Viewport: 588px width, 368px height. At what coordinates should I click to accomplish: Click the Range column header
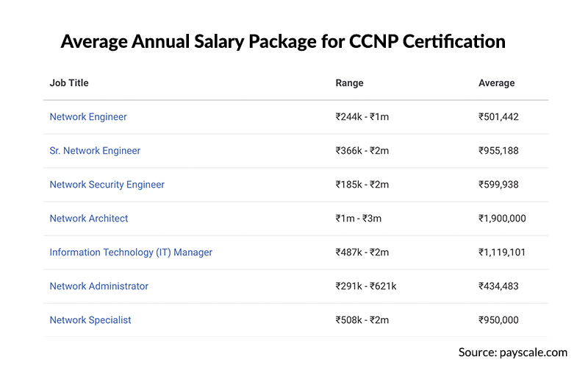pos(349,83)
